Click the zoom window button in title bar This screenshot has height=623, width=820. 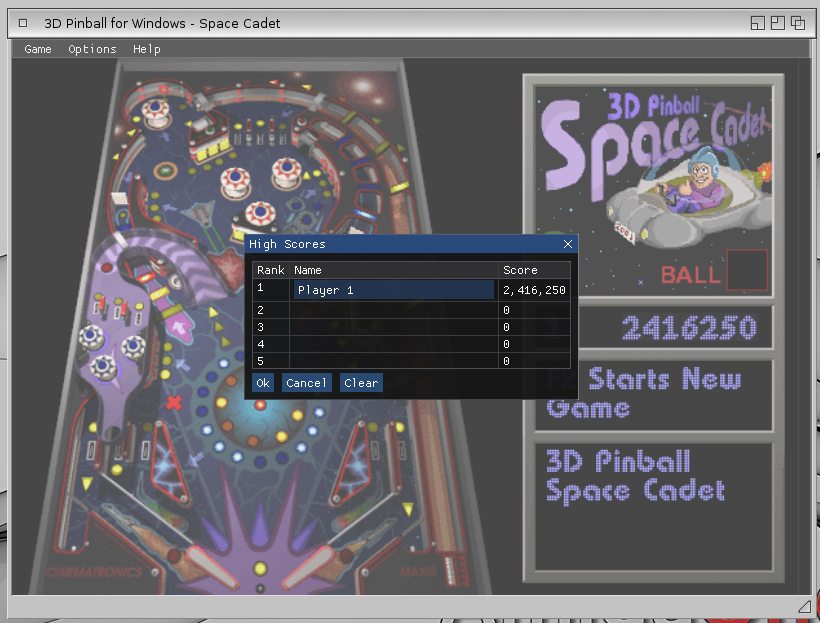coord(778,23)
